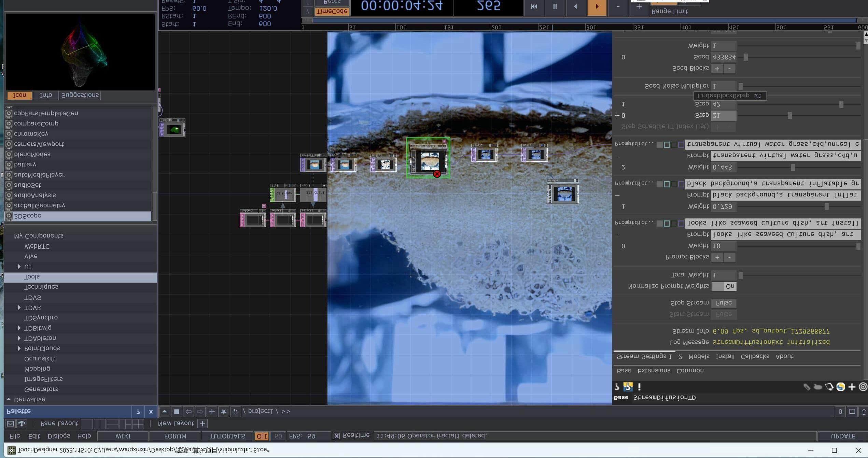Adjust the Seed value slider
This screenshot has width=868, height=458.
(x=745, y=57)
